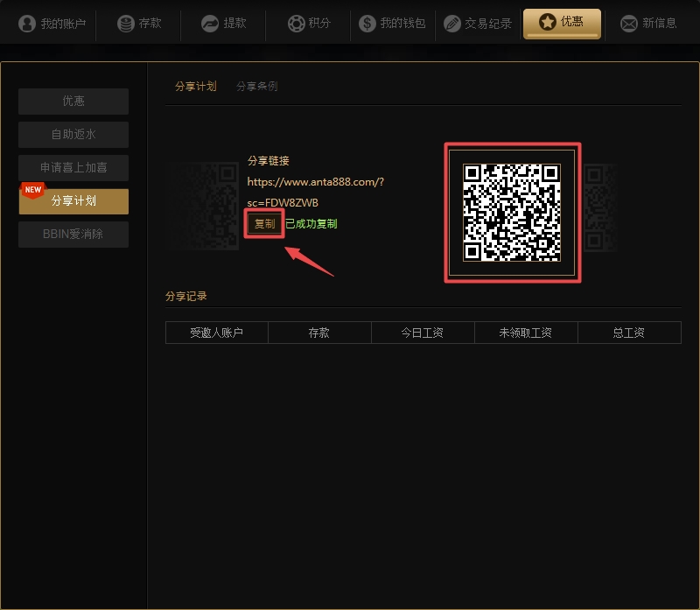The image size is (700, 610).
Task: Click the 存款 coin stack icon
Action: [x=126, y=24]
